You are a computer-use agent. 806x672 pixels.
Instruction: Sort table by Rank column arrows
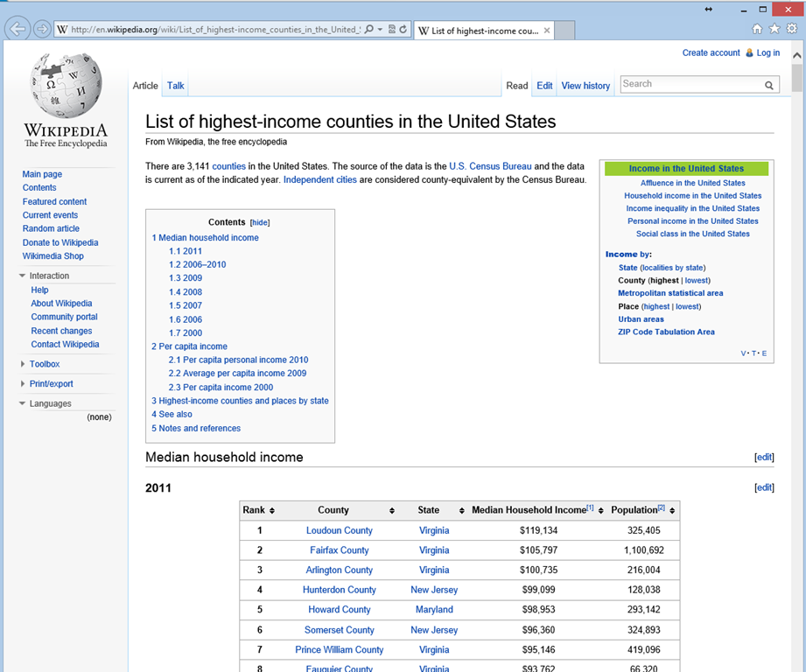click(x=272, y=511)
